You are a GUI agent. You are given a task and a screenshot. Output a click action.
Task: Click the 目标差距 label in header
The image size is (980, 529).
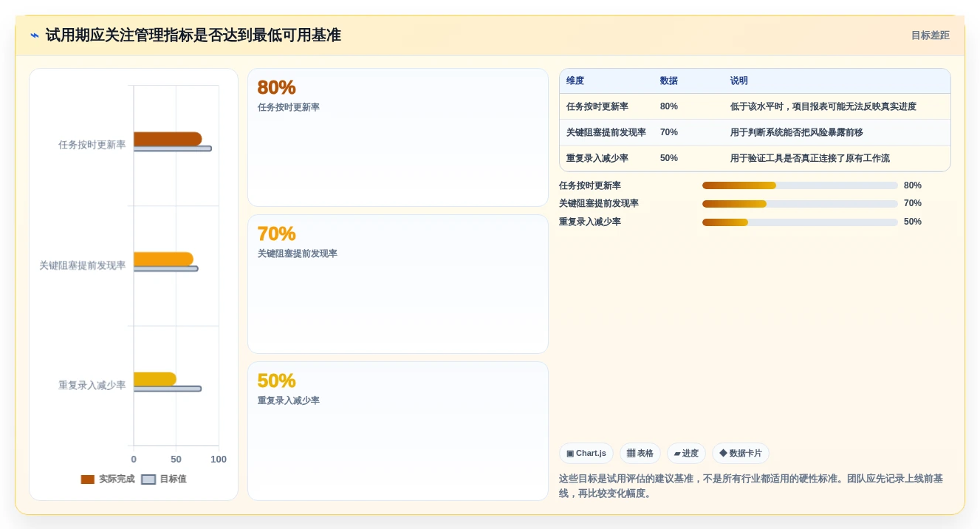pyautogui.click(x=930, y=35)
